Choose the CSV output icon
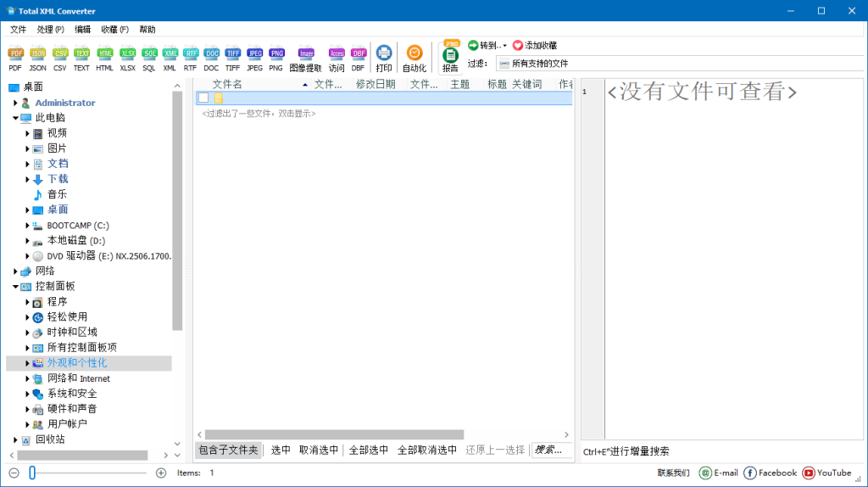The width and height of the screenshot is (868, 487). pos(60,59)
